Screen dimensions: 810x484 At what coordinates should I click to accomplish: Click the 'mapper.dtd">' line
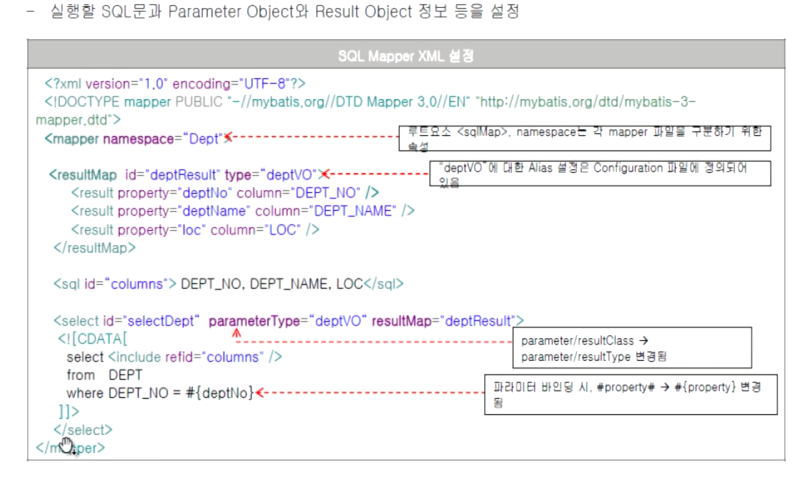[78, 120]
